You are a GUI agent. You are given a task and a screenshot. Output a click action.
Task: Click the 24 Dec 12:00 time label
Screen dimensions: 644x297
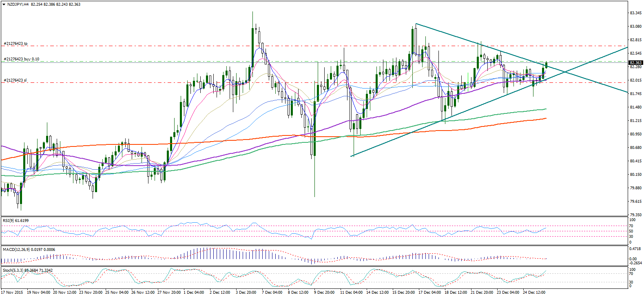(x=534, y=293)
